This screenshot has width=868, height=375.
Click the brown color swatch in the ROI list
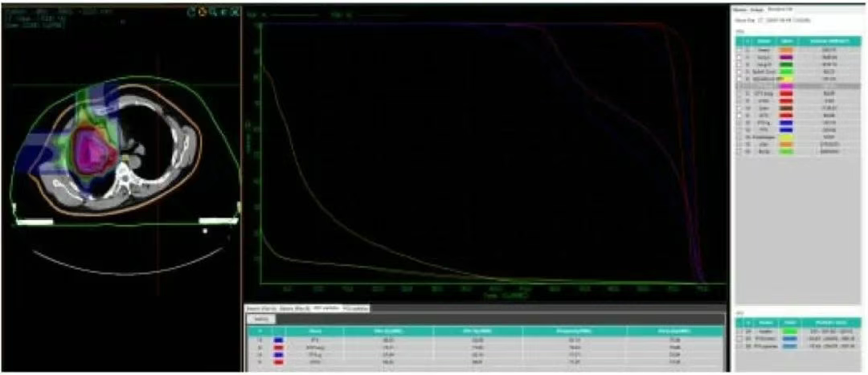click(786, 108)
